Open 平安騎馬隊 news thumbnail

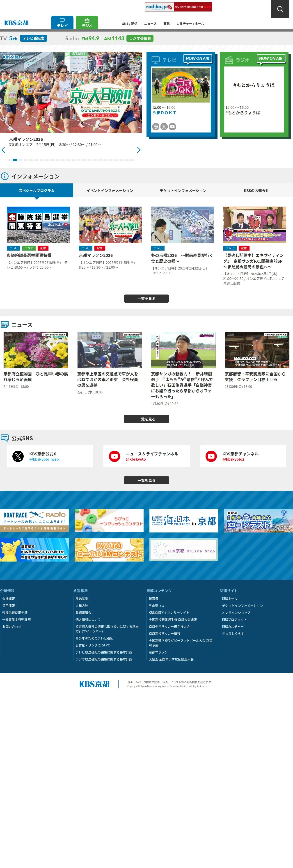pos(257,350)
